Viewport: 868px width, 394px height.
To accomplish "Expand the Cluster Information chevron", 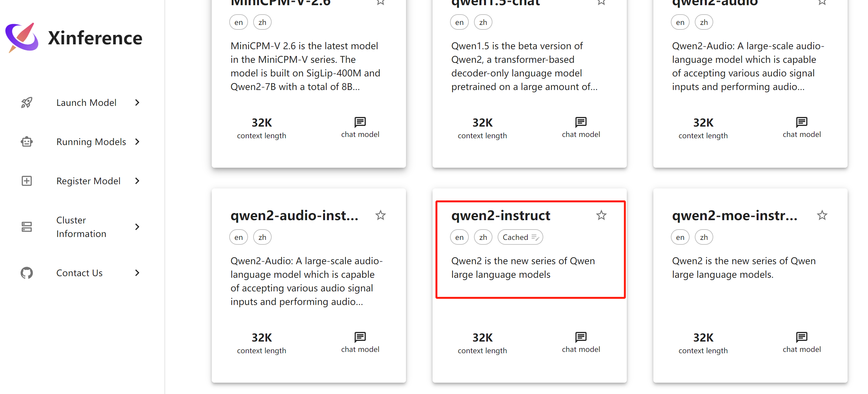I will point(137,227).
